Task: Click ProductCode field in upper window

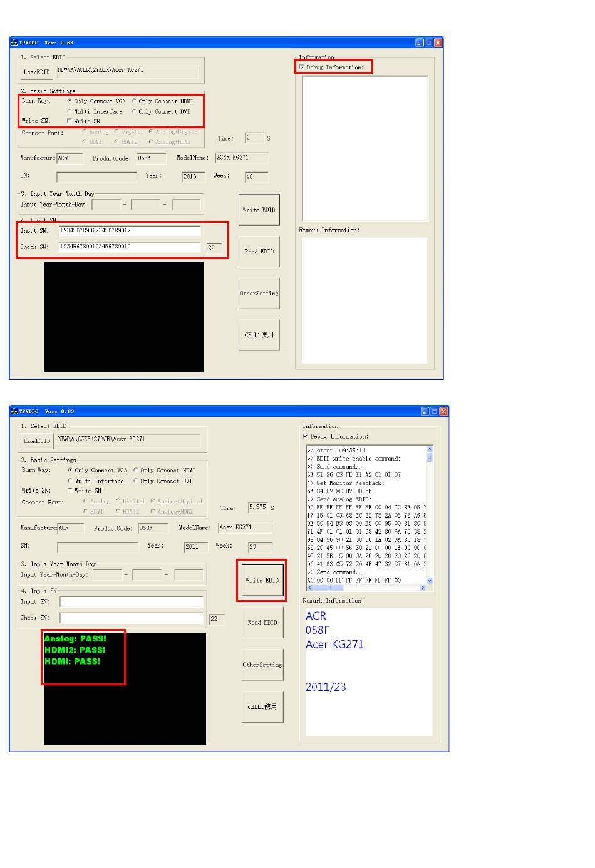Action: click(152, 158)
